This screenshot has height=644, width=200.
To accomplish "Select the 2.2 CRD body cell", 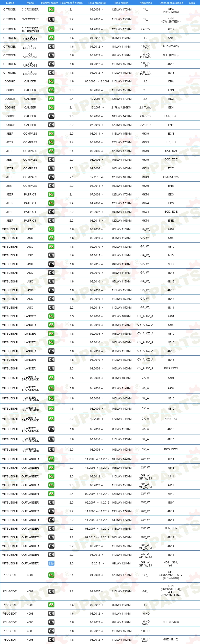I will [x=145, y=125].
